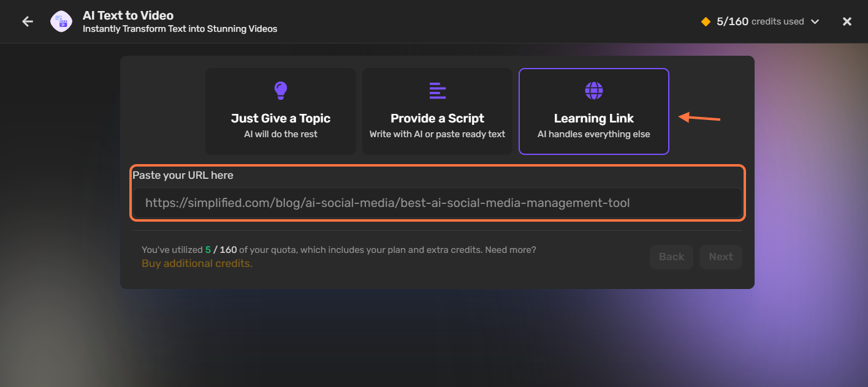Select the Provide a Script option
Viewport: 868px width, 387px height.
tap(437, 111)
